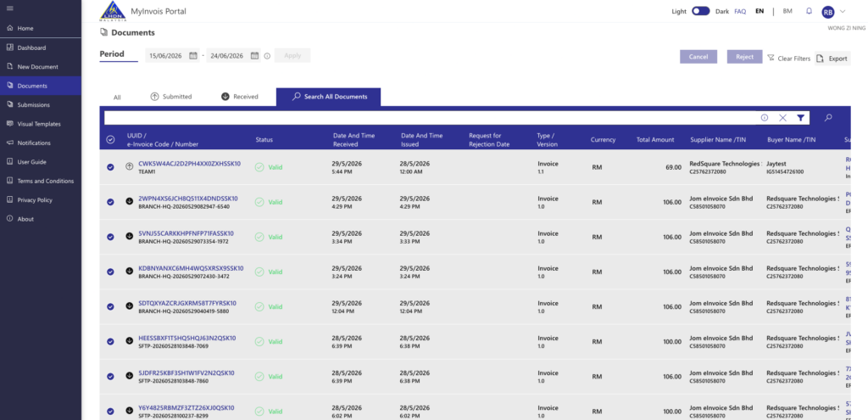Switch to the Received tab
Image resolution: width=868 pixels, height=420 pixels.
point(239,97)
